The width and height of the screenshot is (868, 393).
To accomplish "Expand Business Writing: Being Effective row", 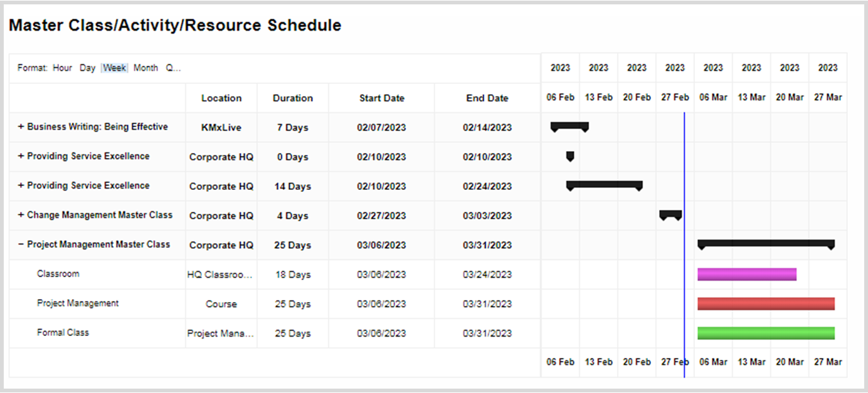I will coord(21,127).
